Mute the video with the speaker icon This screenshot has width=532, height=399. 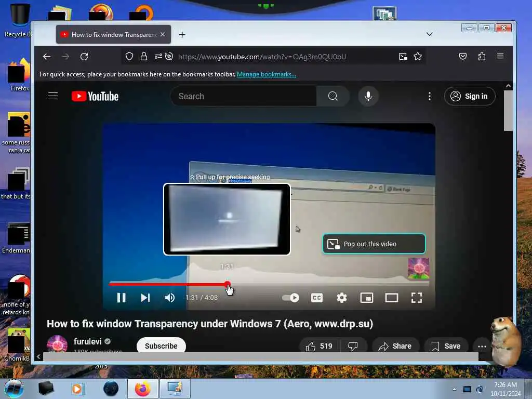tap(170, 298)
